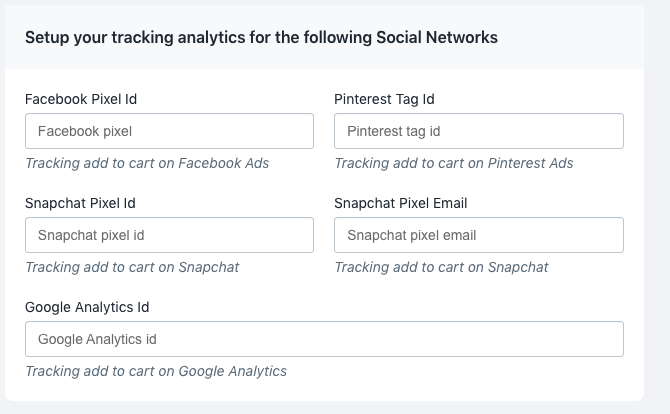Click the 'Pinterest tag id' placeholder text
The image size is (670, 414).
click(x=394, y=131)
